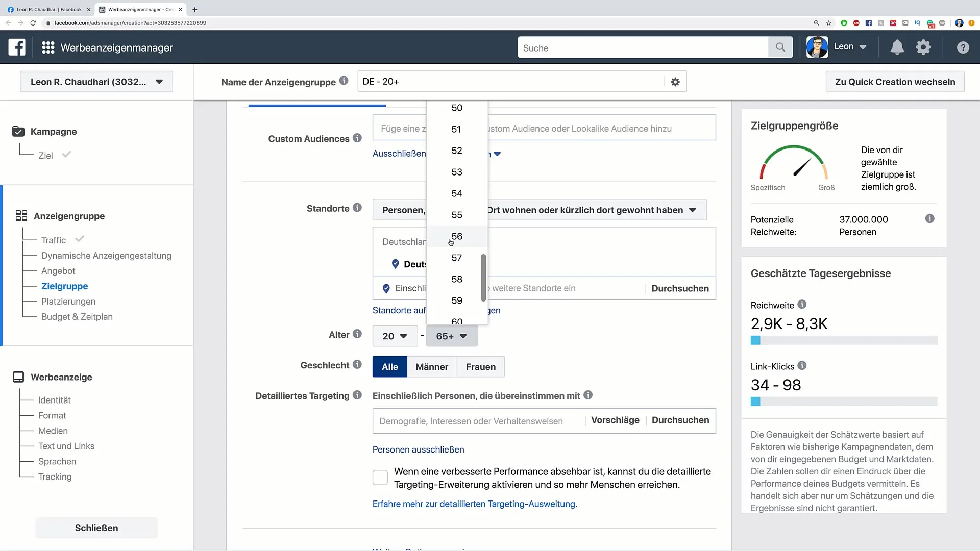The width and height of the screenshot is (980, 551).
Task: Click Vorschläge in detailed targeting
Action: point(615,420)
